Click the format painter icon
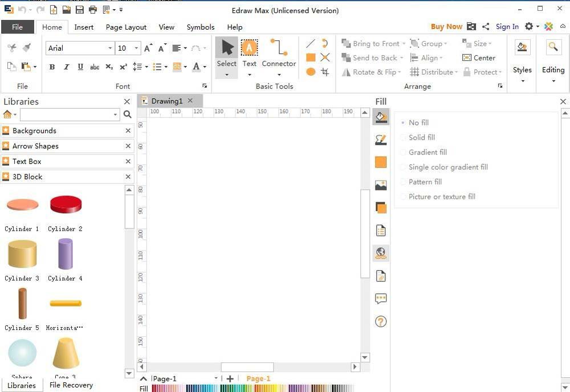The height and width of the screenshot is (392, 570). [26, 47]
